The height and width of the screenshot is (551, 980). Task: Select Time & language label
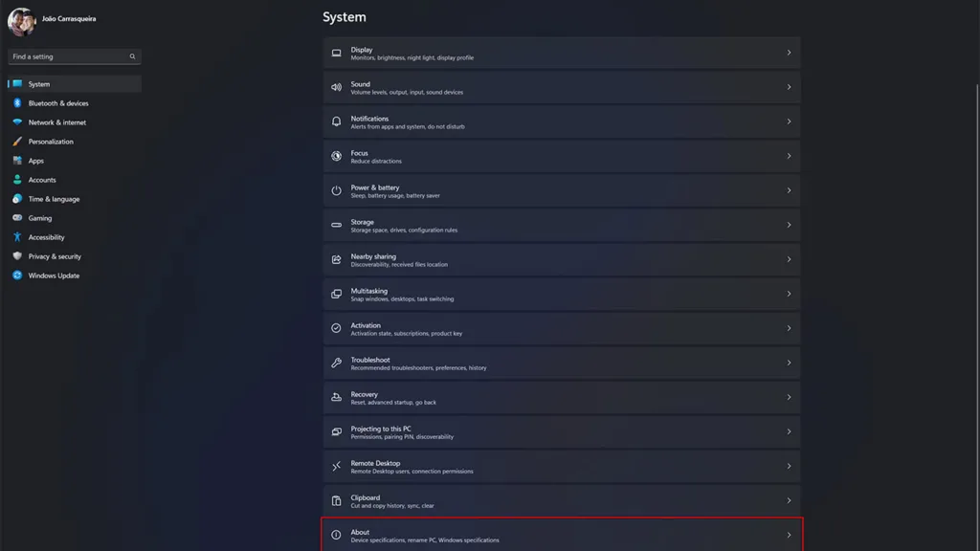54,199
